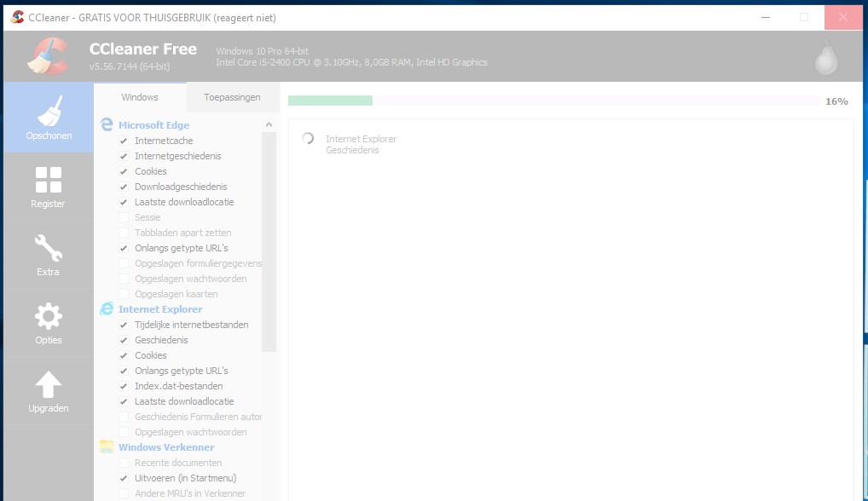Click the Microsoft Edge category icon
Viewport: 868px width, 501px height.
[107, 125]
